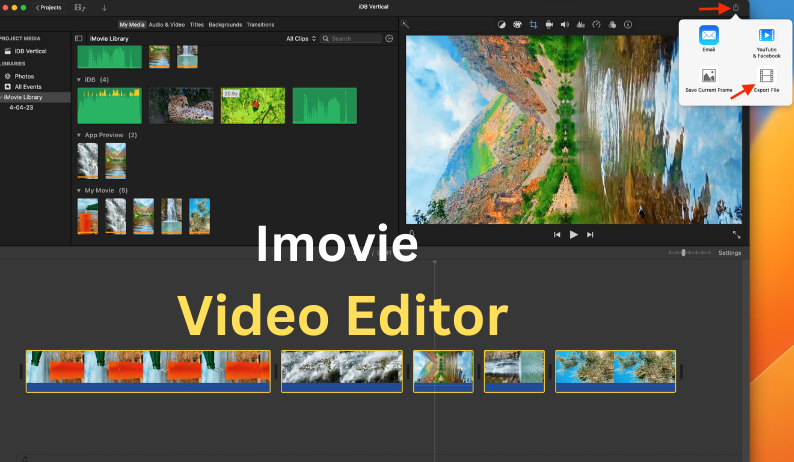Open Clip Filter and Audio Effects
Screen dimensions: 794x462
click(612, 24)
